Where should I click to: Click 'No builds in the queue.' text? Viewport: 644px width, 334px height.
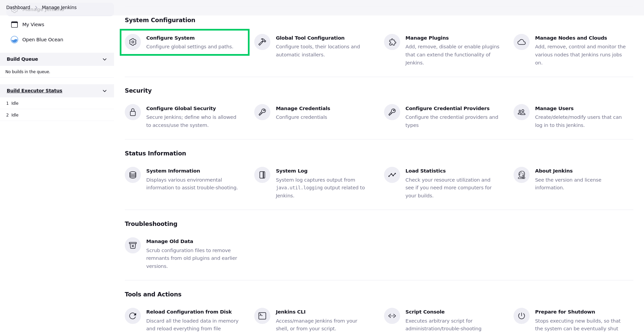[x=28, y=72]
